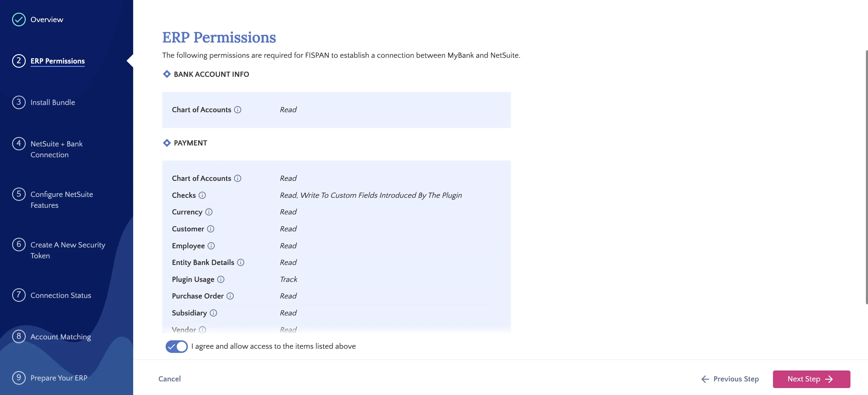The image size is (868, 395).
Task: Open Configure NetSuite Features step
Action: click(62, 200)
